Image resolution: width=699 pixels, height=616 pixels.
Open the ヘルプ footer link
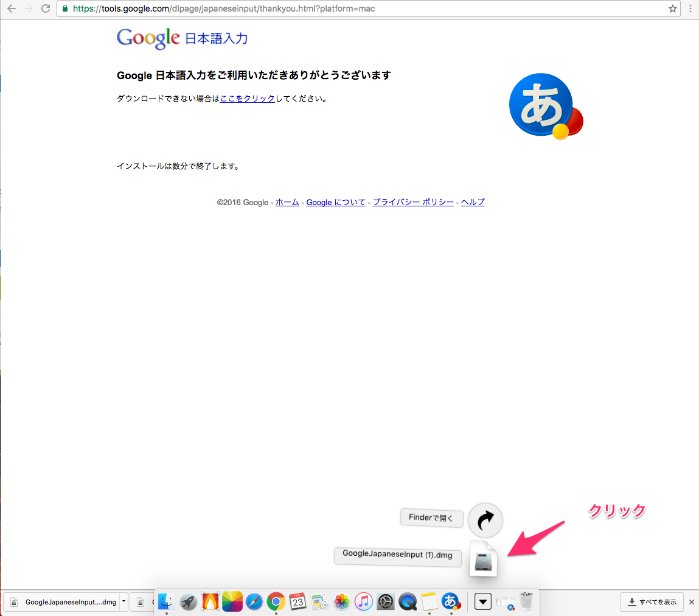tap(473, 202)
